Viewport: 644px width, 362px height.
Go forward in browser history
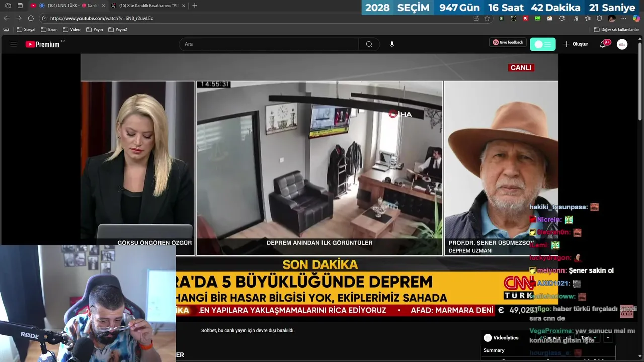click(x=19, y=18)
